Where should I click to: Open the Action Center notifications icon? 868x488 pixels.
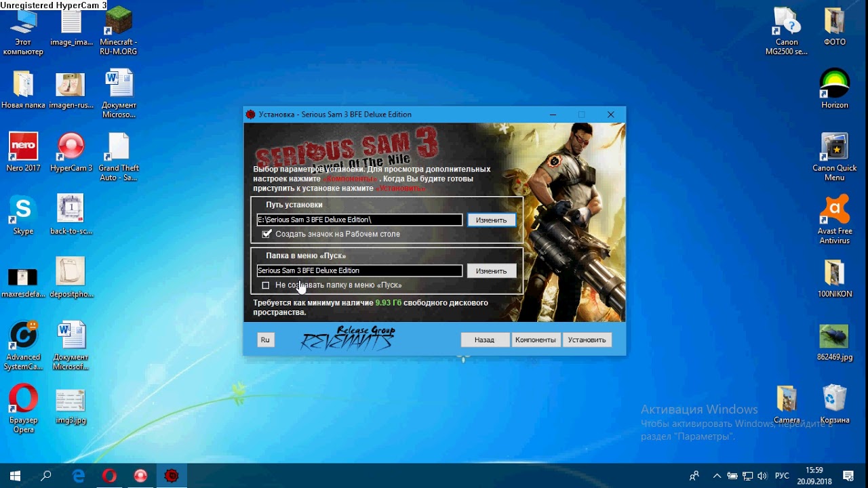tap(848, 476)
